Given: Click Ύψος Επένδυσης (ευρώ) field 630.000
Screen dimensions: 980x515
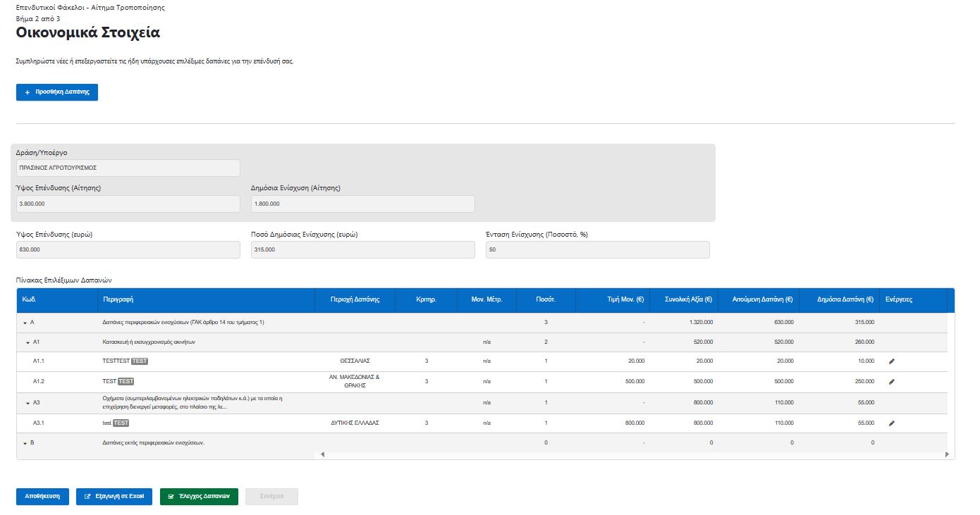Looking at the screenshot, I should (x=128, y=250).
